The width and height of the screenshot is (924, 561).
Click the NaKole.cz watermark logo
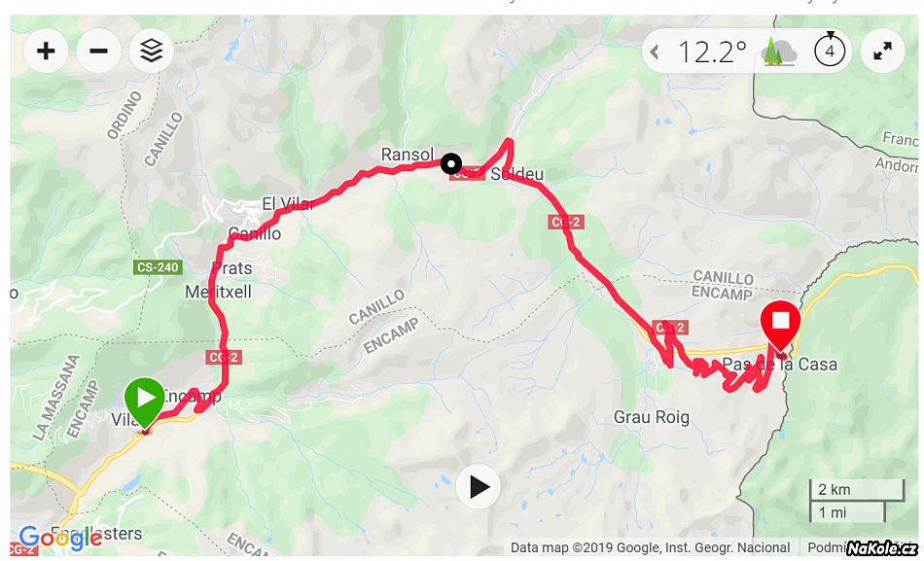(x=883, y=547)
